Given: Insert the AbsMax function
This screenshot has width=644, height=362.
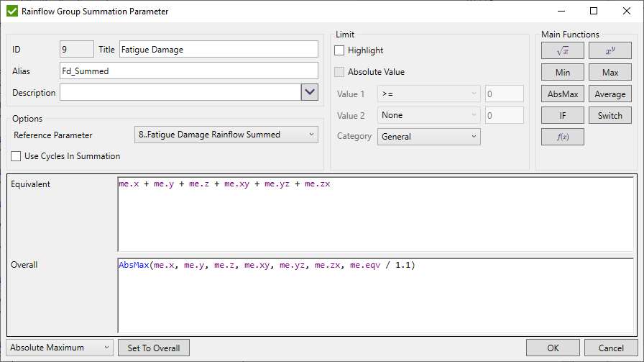Looking at the screenshot, I should pos(562,94).
